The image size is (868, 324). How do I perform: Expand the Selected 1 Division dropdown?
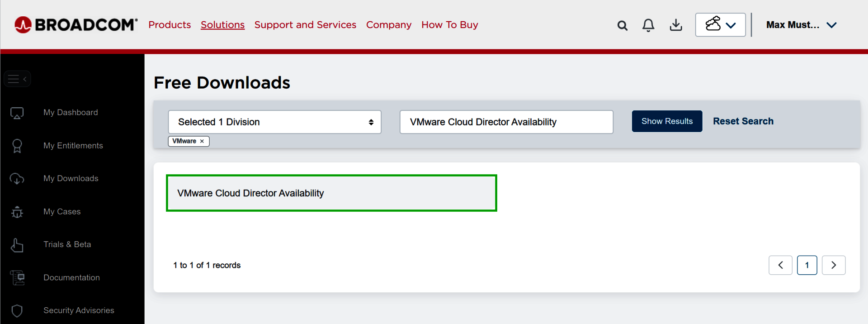[274, 122]
